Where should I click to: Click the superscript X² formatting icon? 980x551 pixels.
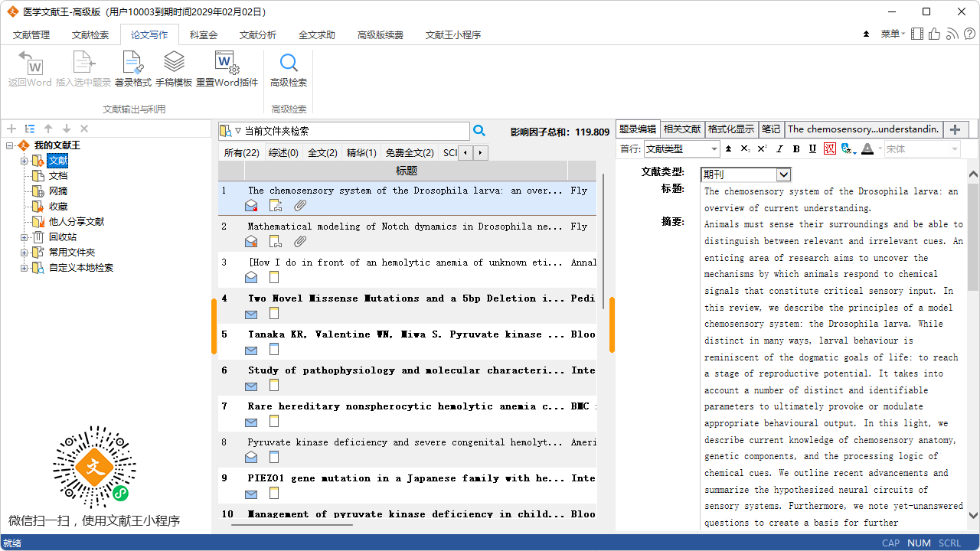(x=763, y=149)
